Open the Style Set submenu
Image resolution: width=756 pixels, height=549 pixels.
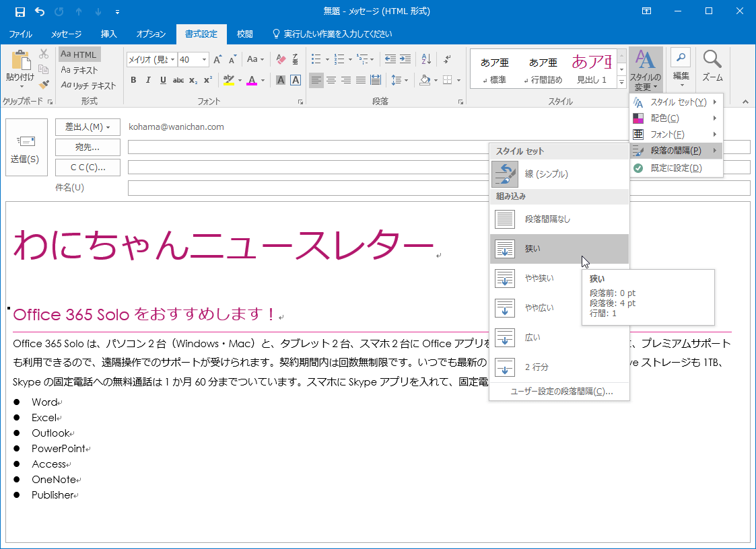coord(676,102)
